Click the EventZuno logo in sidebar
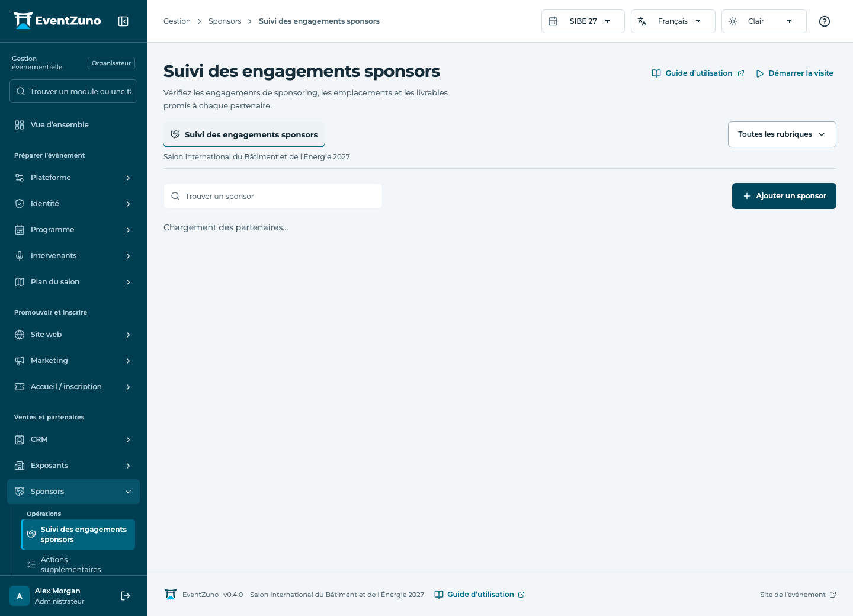This screenshot has height=616, width=853. click(57, 21)
